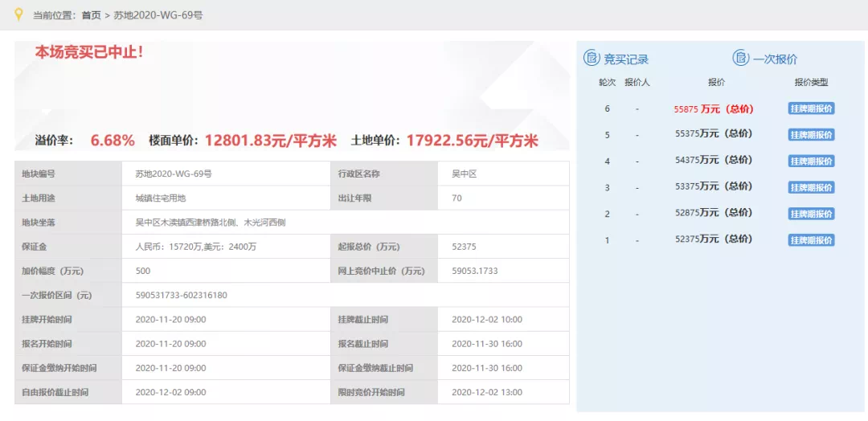
Task: Click 挂牌期报价 tag for round 2
Action: click(811, 214)
